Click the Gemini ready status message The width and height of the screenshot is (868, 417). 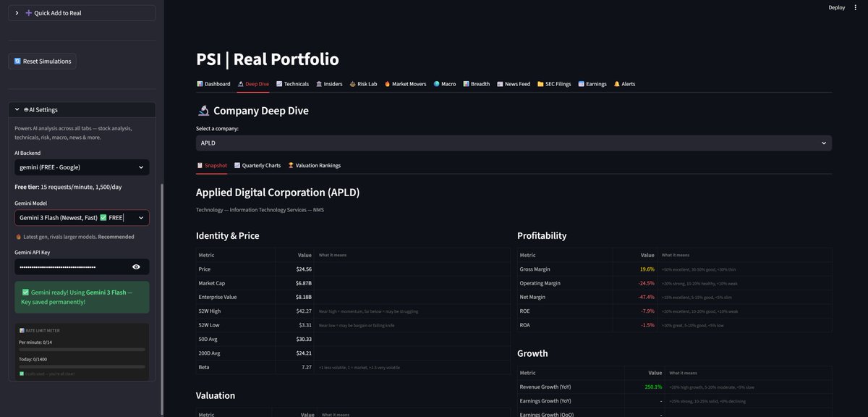82,297
